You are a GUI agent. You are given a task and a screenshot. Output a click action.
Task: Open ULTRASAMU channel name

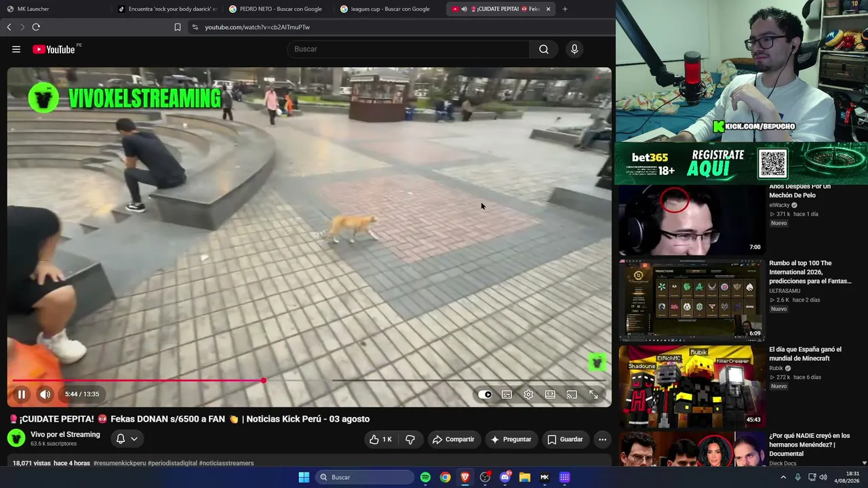coord(785,291)
